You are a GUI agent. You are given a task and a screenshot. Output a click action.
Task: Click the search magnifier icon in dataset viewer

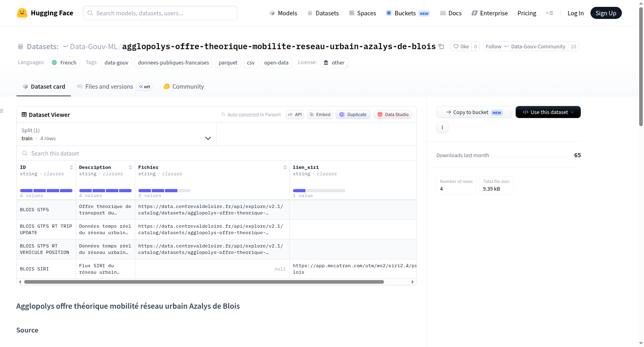(25, 154)
